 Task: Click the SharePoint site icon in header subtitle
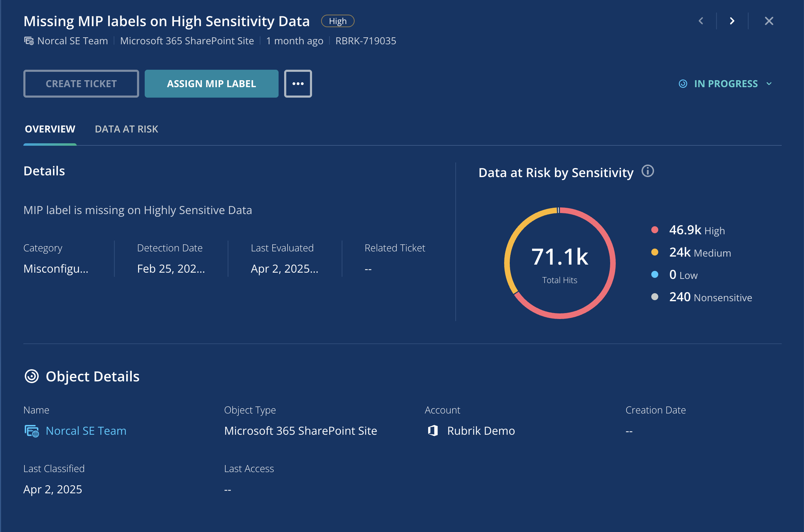(29, 41)
